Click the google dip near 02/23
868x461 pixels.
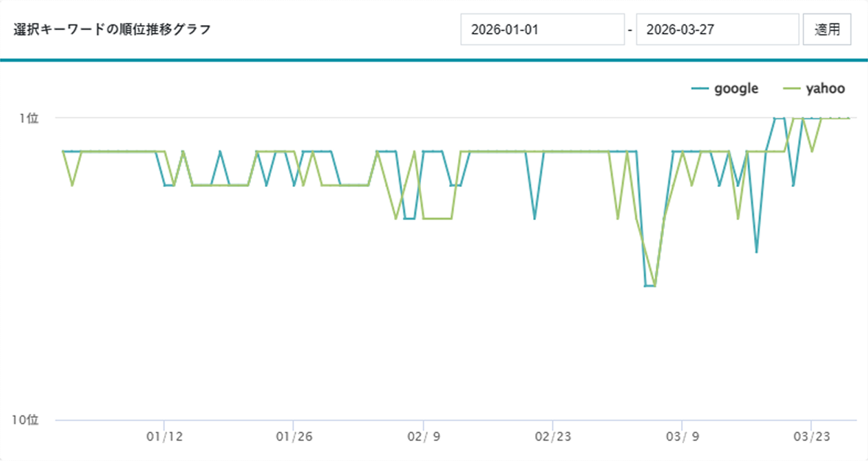[x=534, y=219]
